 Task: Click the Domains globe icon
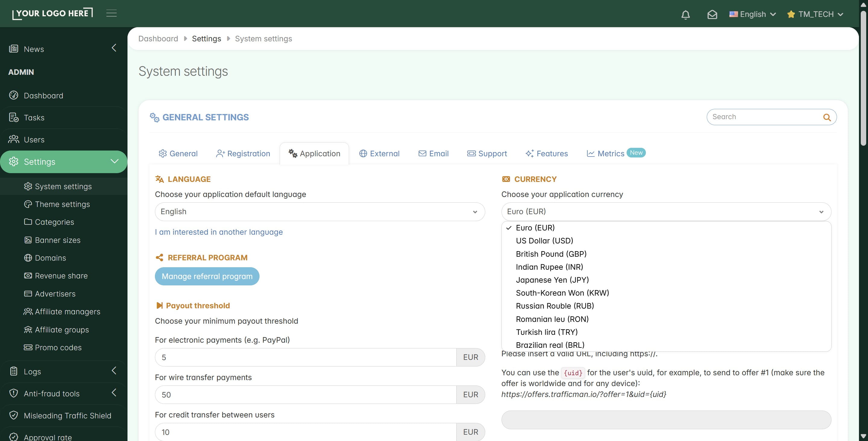[x=28, y=258]
